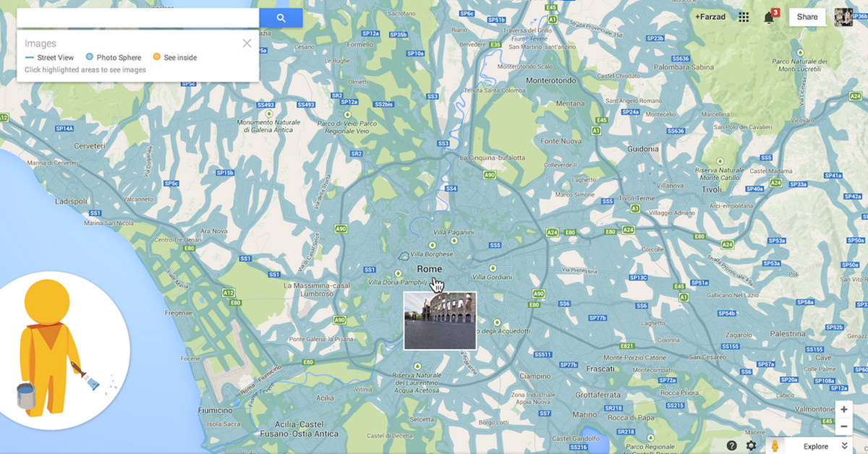
Task: Select the Tivoli town label
Action: coord(712,189)
